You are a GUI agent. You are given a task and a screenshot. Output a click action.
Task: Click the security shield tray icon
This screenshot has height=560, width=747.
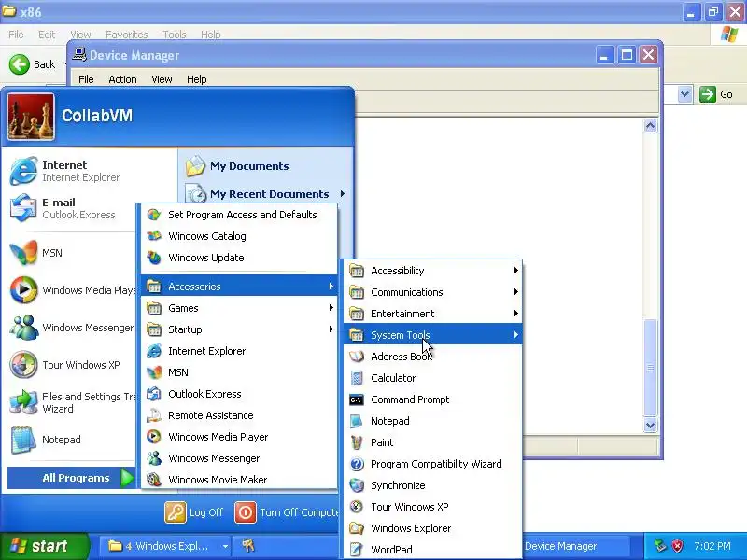pos(677,546)
